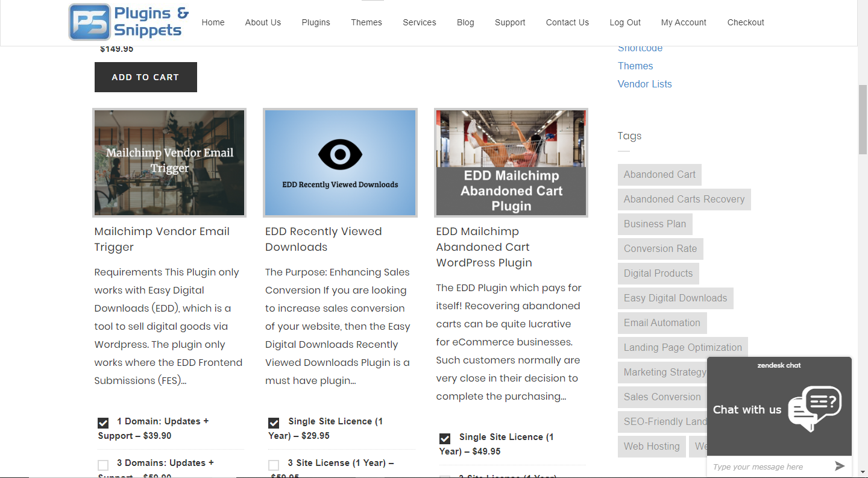Open EDD Mailchimp Abandoned Cart WordPress Plugin title
The height and width of the screenshot is (478, 868).
click(484, 247)
